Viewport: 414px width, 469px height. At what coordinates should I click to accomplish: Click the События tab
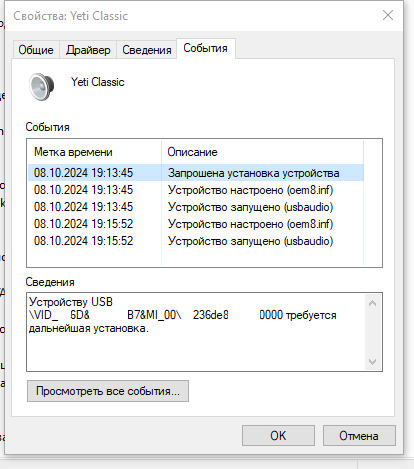click(206, 48)
